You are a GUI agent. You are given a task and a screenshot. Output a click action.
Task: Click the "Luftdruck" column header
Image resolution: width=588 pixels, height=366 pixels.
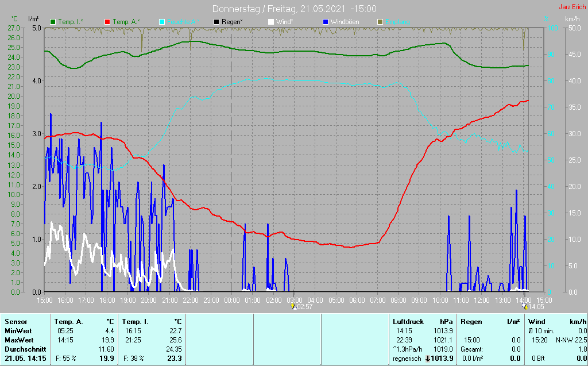pyautogui.click(x=408, y=322)
